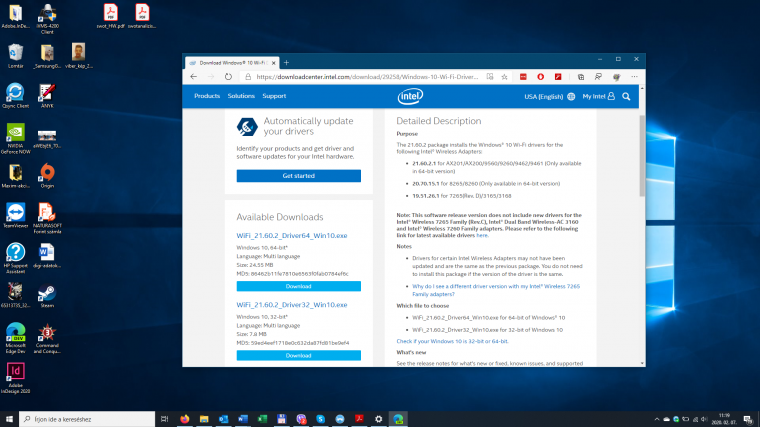
Task: Click the Intel logo in the header
Action: click(x=410, y=96)
